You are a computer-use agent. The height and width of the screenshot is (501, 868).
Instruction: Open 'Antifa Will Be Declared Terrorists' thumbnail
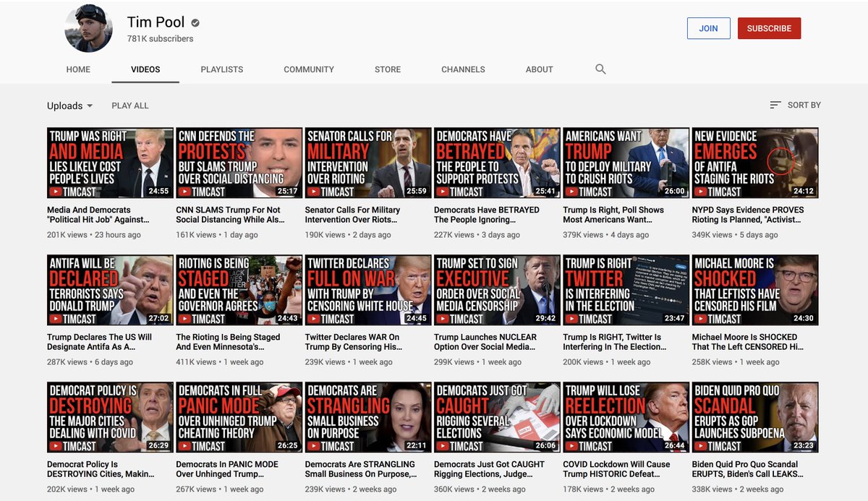[110, 290]
